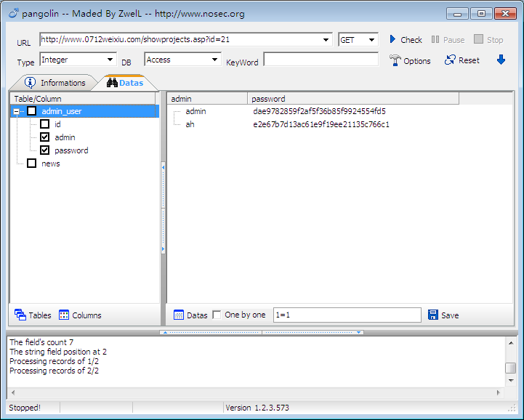Open Options via hammer icon
This screenshot has width=524, height=420.
click(x=395, y=60)
